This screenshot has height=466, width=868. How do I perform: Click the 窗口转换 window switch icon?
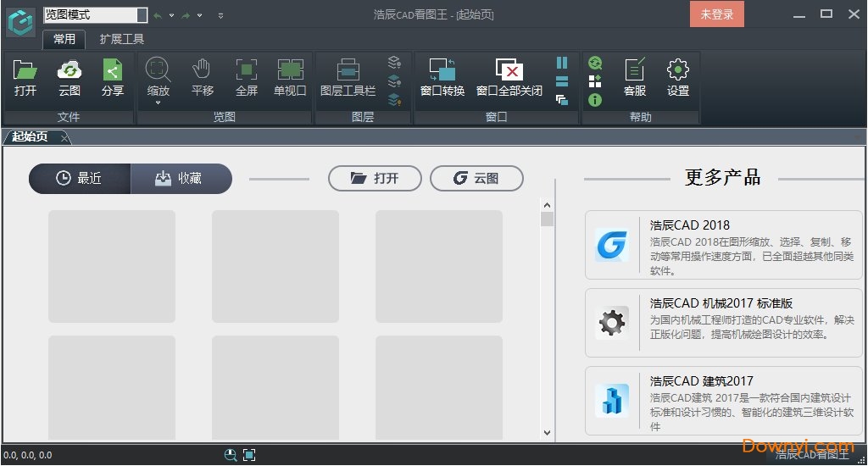pos(442,77)
